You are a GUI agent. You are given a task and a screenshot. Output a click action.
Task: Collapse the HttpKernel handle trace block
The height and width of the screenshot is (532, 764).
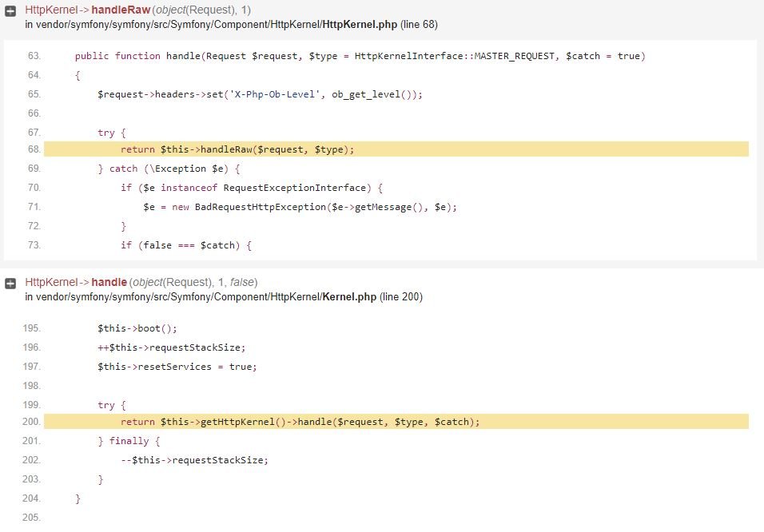(10, 284)
